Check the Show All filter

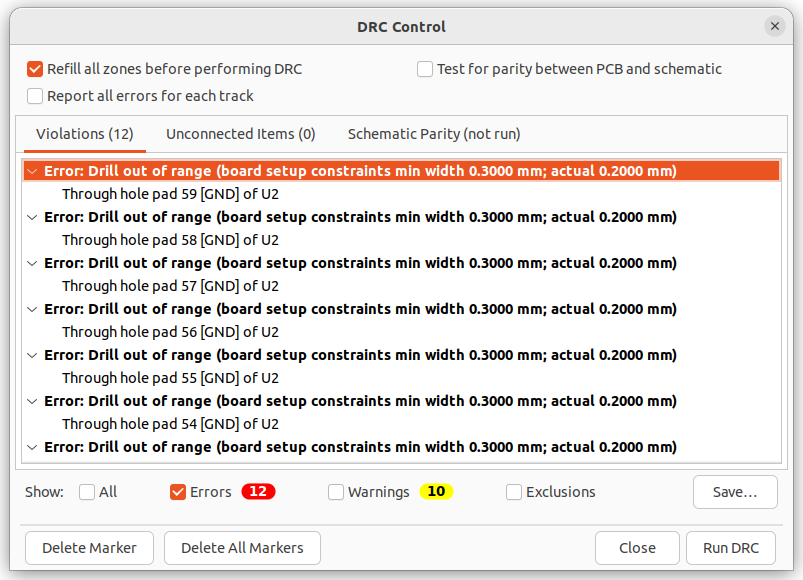click(x=87, y=492)
